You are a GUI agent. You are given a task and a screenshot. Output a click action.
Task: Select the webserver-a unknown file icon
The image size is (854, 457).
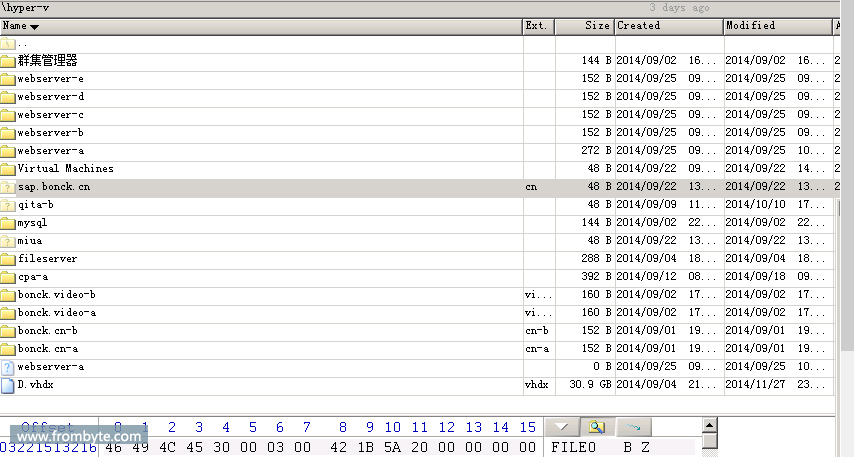click(x=8, y=367)
